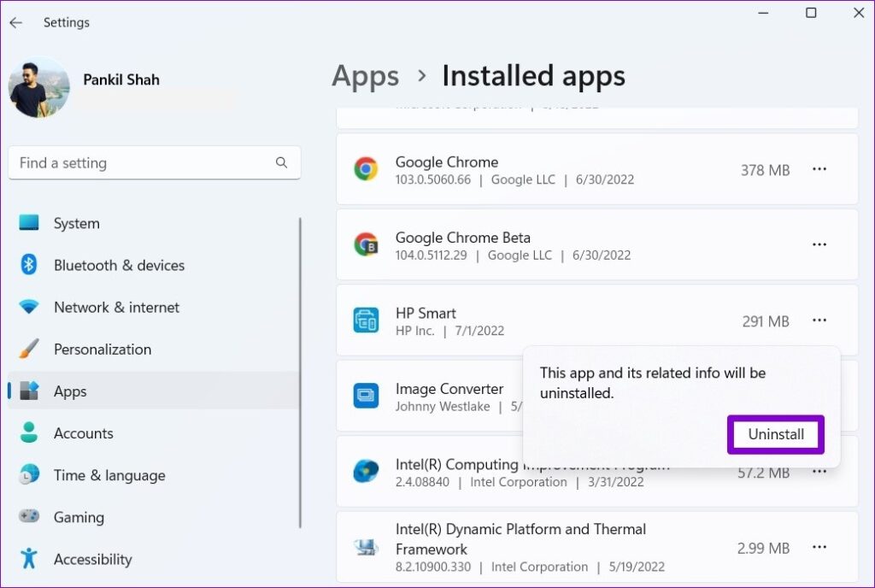Select the Network & internet globe icon
The image size is (875, 588).
pos(26,307)
